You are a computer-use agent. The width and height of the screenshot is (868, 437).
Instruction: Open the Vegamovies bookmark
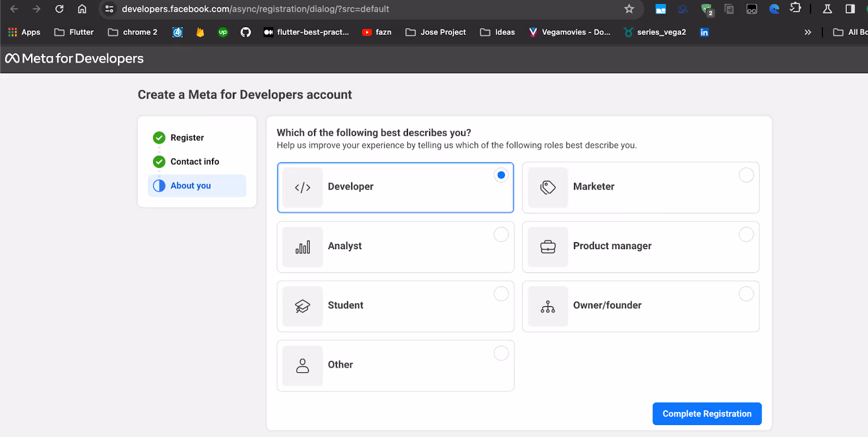tap(570, 32)
